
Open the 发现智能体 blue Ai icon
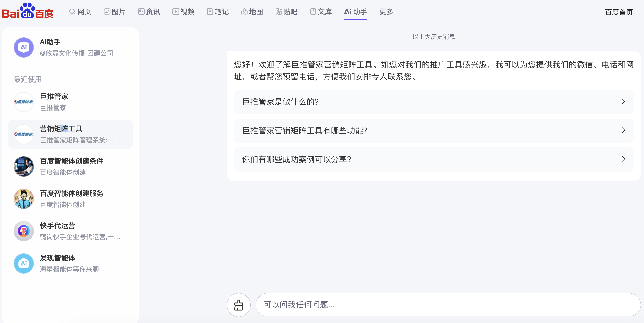24,263
